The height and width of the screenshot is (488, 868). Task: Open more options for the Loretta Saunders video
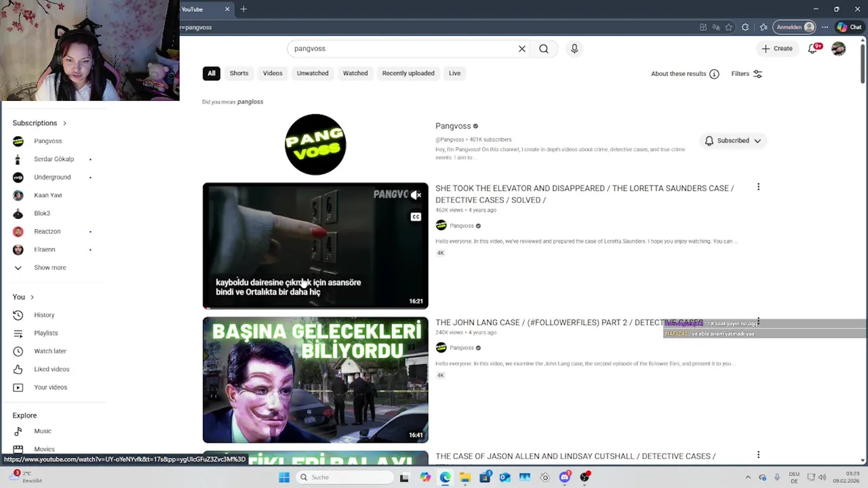[758, 187]
